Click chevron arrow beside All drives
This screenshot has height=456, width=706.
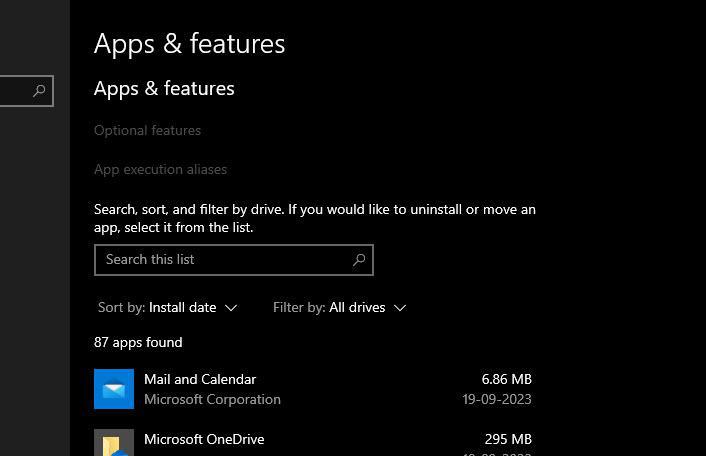click(x=400, y=308)
